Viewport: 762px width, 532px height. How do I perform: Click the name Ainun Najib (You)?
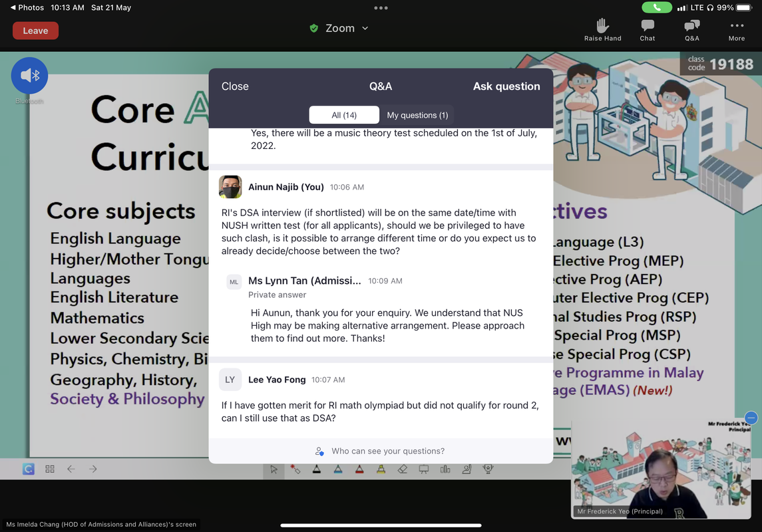point(286,187)
